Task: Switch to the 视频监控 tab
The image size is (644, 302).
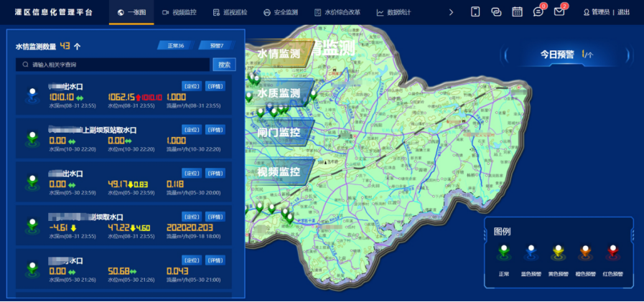Action: pos(179,12)
